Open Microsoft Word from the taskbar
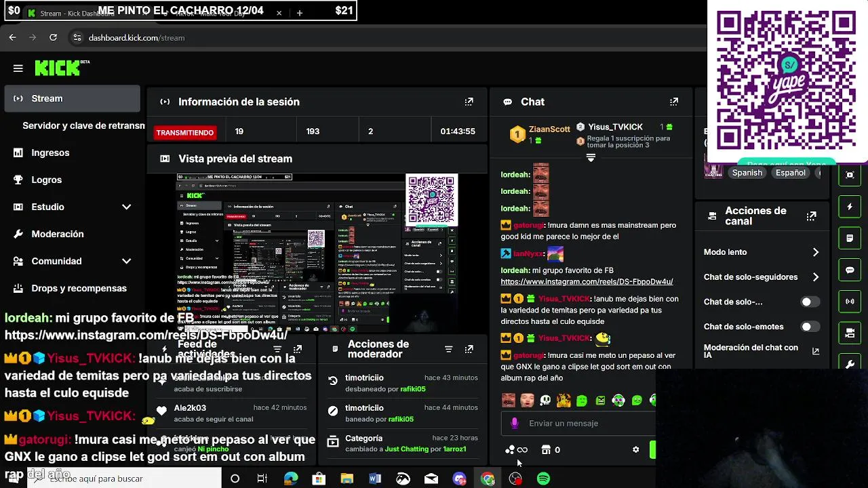This screenshot has height=488, width=868. 375,479
